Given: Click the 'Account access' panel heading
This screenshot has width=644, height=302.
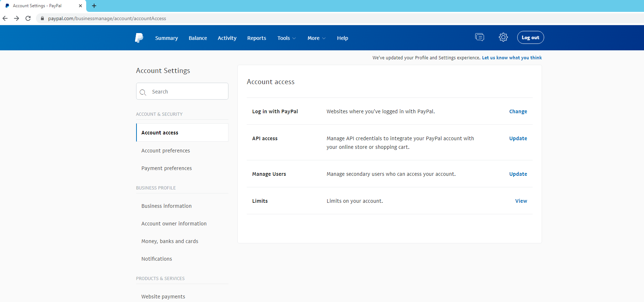Looking at the screenshot, I should click(x=270, y=82).
